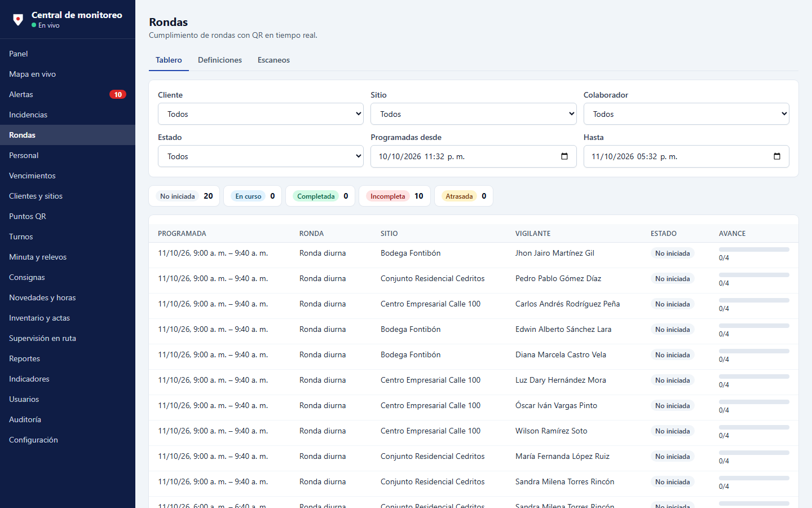Open the Cliente dropdown
812x508 pixels.
pyautogui.click(x=261, y=114)
